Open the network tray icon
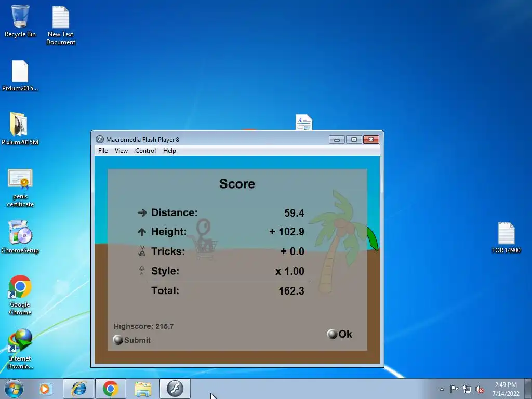This screenshot has width=532, height=399. tap(467, 389)
